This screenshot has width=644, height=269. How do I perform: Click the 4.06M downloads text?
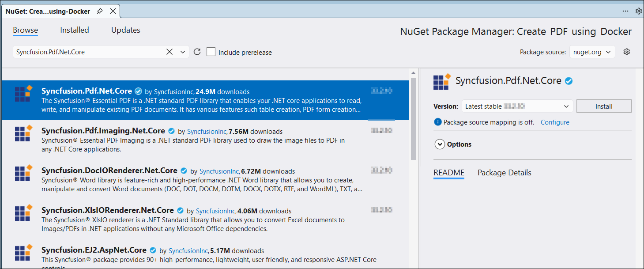pyautogui.click(x=264, y=211)
